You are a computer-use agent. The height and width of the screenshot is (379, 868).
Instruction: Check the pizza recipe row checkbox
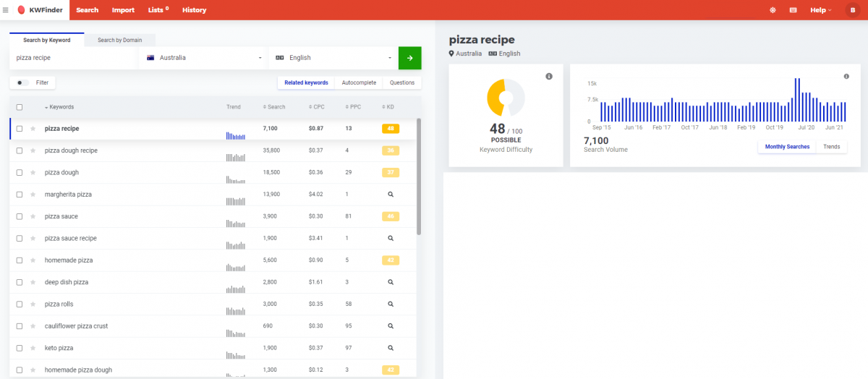point(20,129)
